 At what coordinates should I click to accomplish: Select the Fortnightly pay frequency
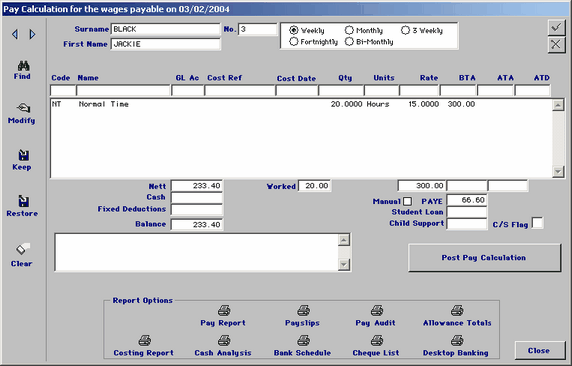pyautogui.click(x=294, y=42)
